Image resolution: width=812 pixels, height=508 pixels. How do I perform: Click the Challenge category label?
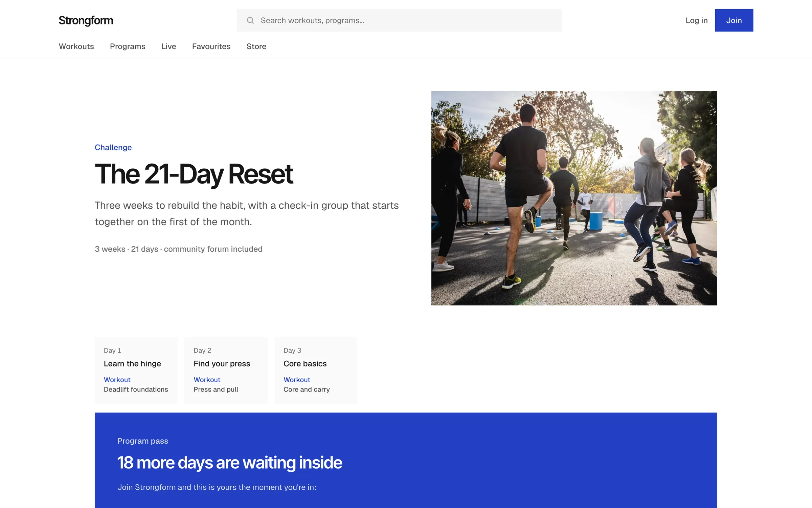(113, 147)
